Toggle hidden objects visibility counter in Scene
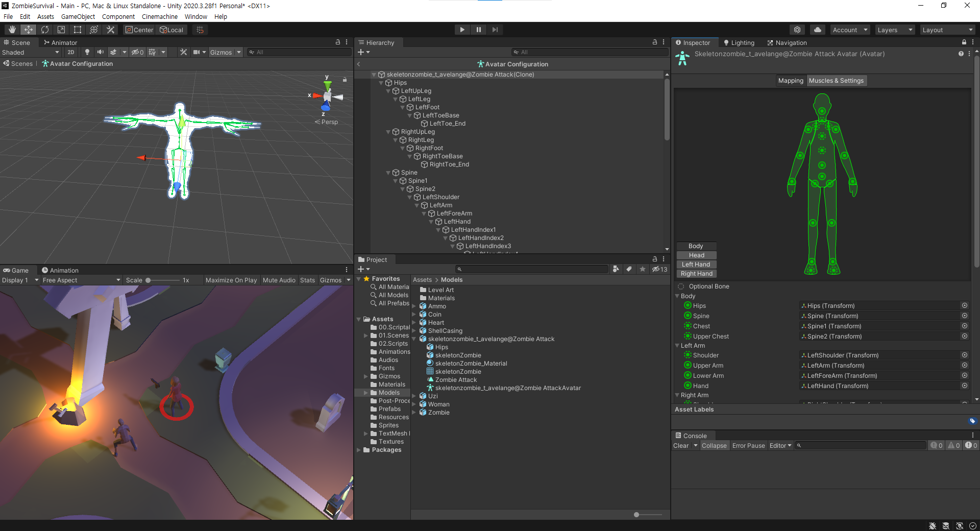This screenshot has width=980, height=531. click(137, 52)
